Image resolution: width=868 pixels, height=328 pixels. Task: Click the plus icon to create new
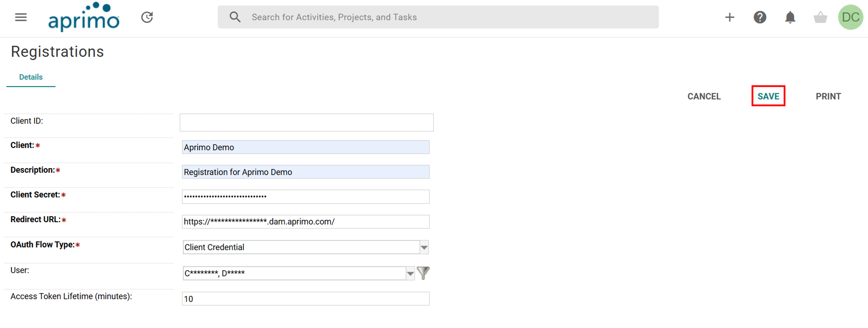click(x=729, y=17)
